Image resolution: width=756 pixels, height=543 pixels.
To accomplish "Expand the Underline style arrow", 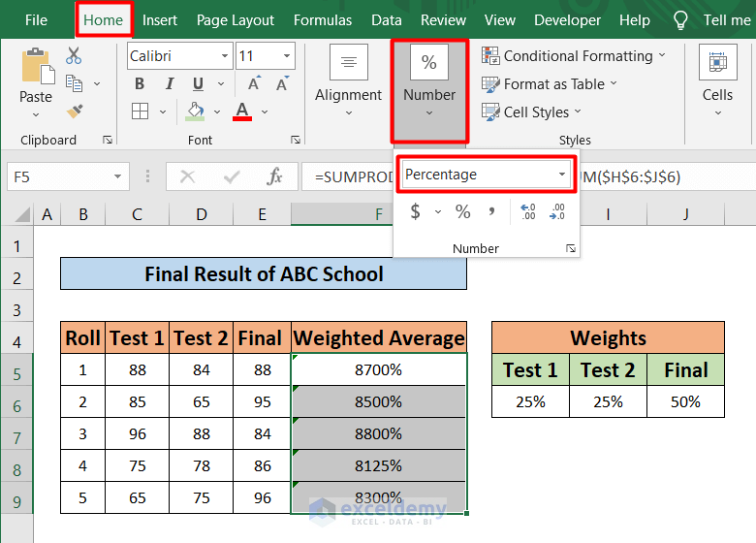I will coord(221,84).
